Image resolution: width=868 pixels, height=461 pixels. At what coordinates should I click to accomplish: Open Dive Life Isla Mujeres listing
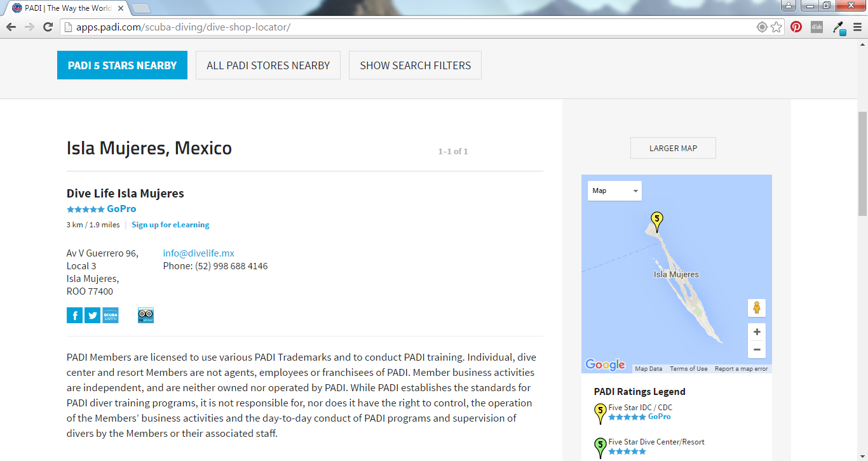pos(125,194)
